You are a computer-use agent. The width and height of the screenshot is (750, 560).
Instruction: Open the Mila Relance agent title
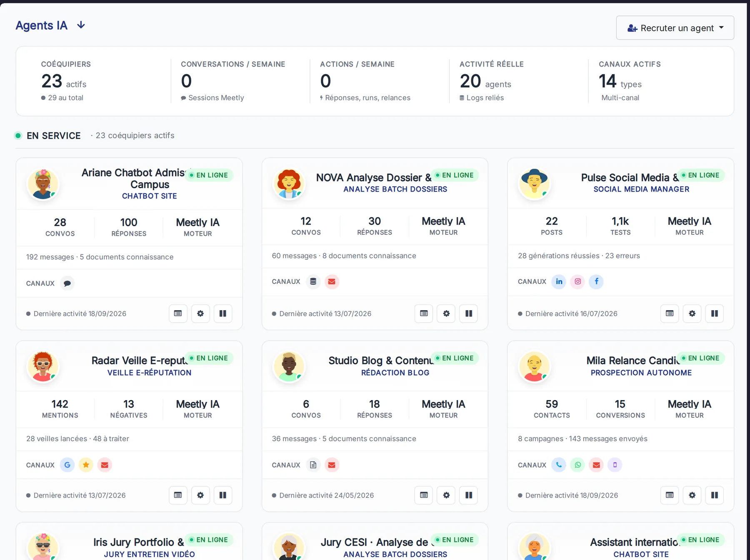(633, 361)
